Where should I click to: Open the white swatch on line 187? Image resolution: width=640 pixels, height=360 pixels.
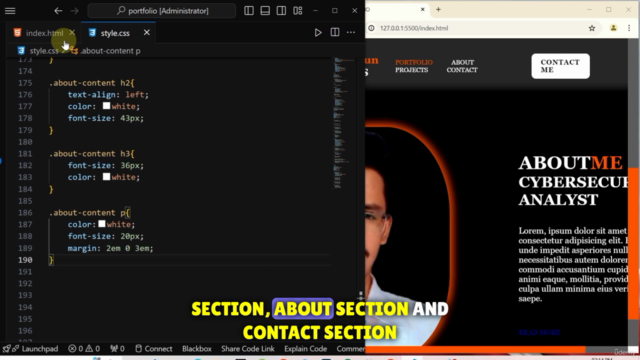[x=102, y=224]
